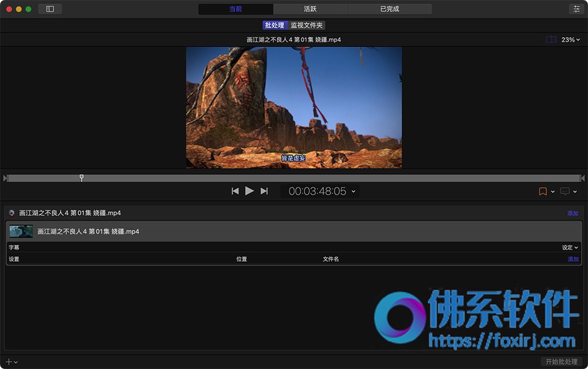
Task: Open the 设定 dropdown for subtitles
Action: (570, 247)
